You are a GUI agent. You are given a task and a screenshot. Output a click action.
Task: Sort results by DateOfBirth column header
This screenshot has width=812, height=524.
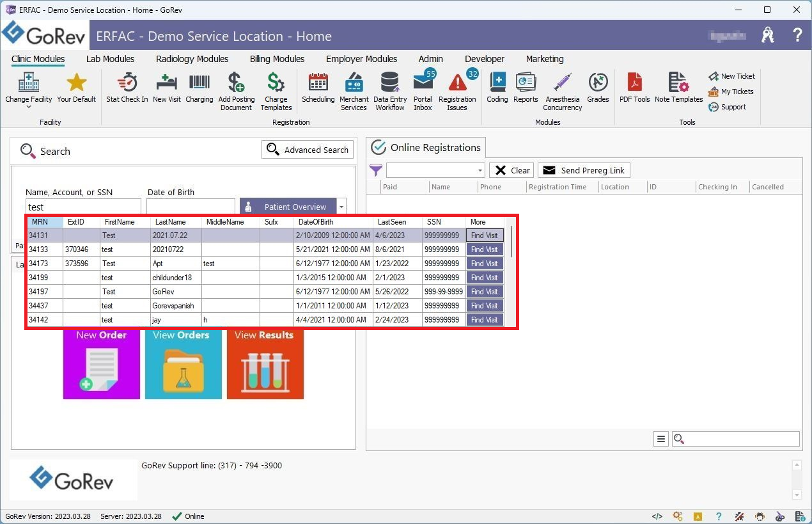[x=333, y=222]
